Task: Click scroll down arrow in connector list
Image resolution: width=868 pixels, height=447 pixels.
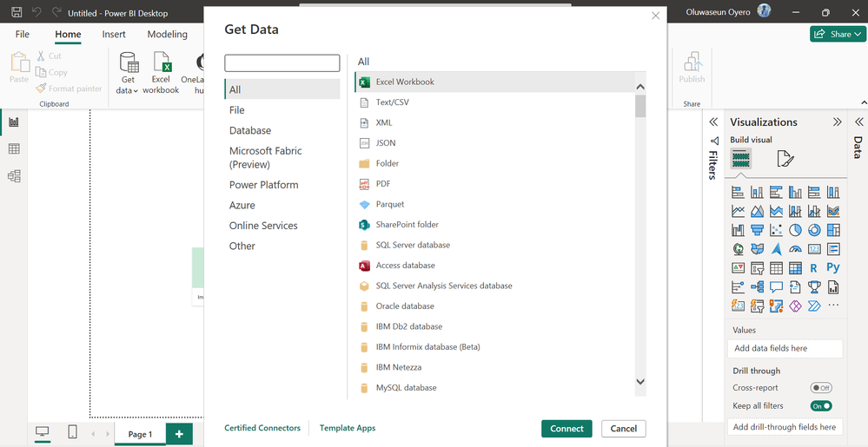Action: click(x=640, y=381)
